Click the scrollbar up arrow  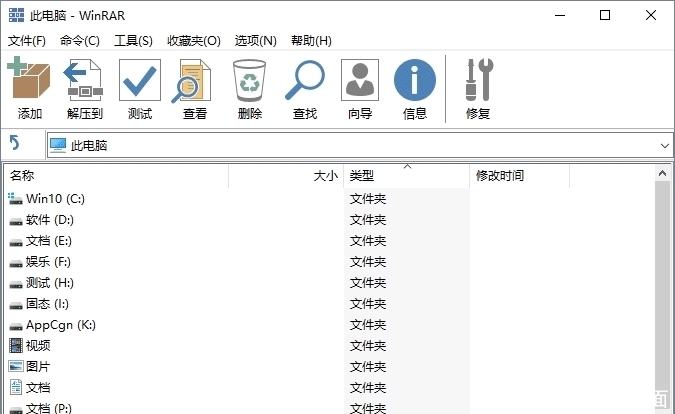[663, 173]
